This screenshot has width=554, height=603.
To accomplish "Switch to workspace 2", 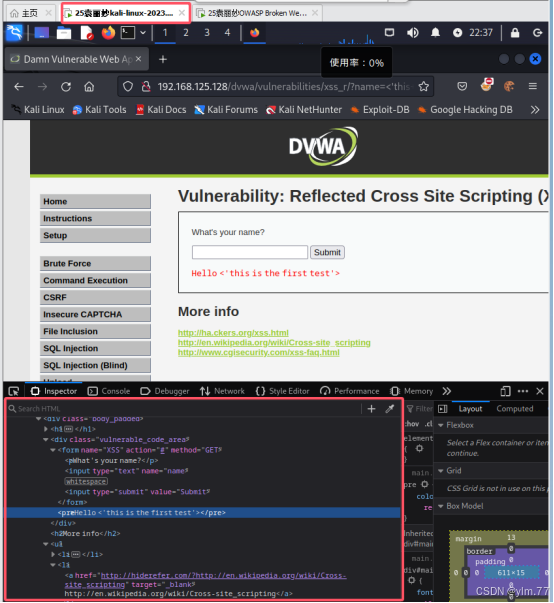I will click(186, 33).
